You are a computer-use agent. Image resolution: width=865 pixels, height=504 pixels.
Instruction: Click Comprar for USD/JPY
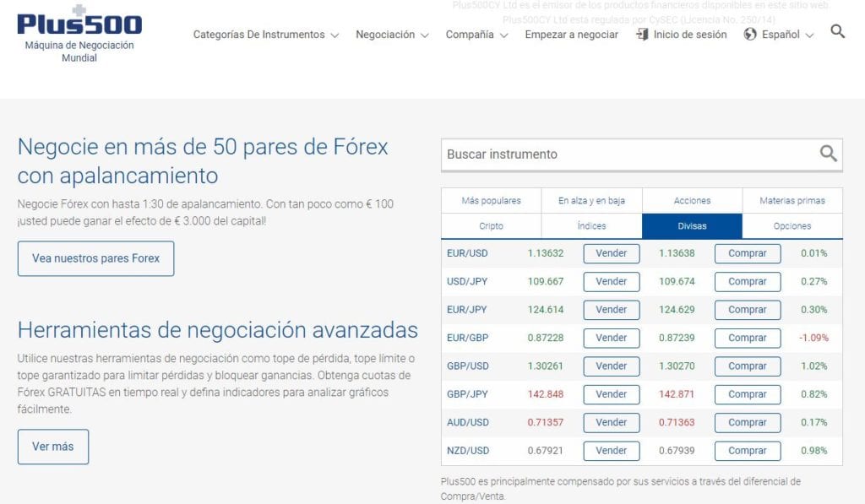pos(748,282)
